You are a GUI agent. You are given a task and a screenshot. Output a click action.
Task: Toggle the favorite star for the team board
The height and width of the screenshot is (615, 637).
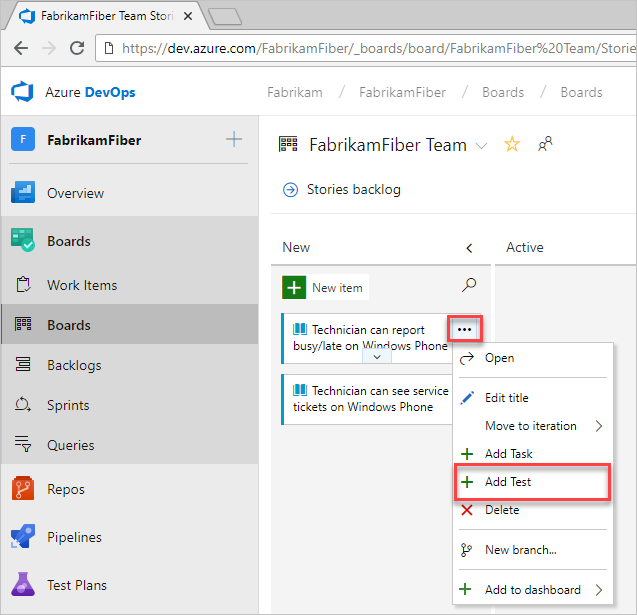[x=512, y=144]
